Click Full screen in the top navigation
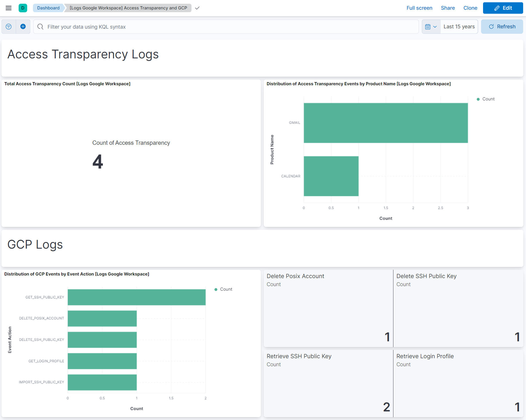 pos(419,8)
